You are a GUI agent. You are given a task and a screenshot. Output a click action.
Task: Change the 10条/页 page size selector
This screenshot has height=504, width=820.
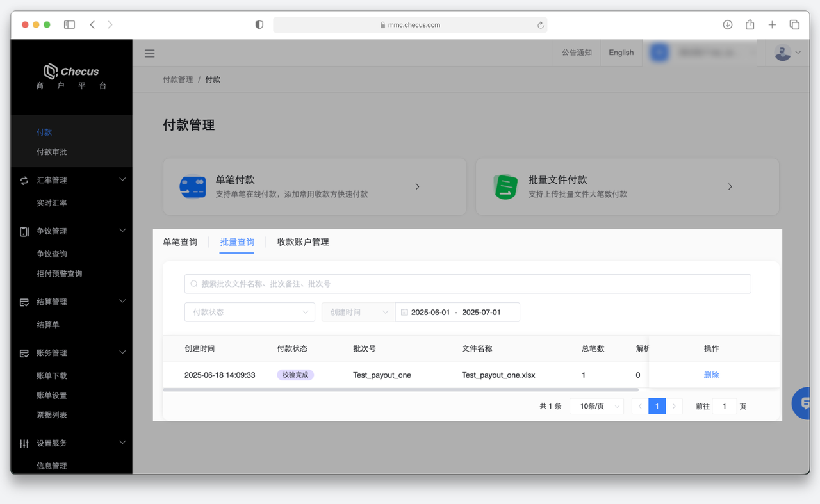596,406
